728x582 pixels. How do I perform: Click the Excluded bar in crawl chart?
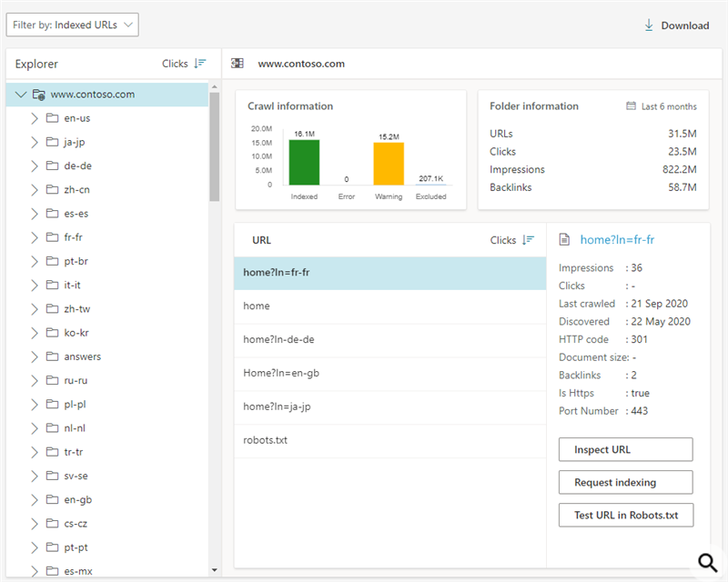pos(430,185)
